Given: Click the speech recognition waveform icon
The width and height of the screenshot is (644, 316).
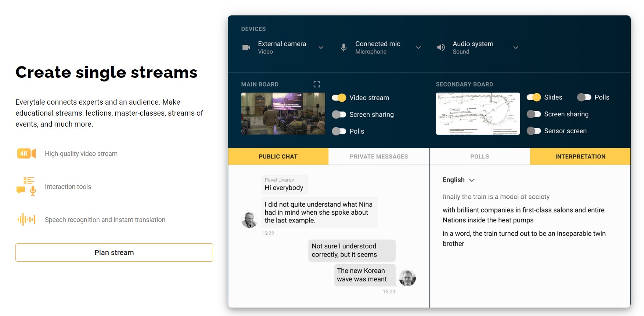Looking at the screenshot, I should 26,219.
